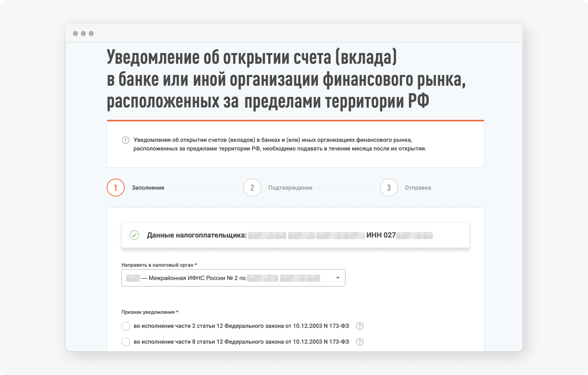Click the dropdown arrow in the ИФНС field
This screenshot has width=588, height=375.
click(x=338, y=277)
